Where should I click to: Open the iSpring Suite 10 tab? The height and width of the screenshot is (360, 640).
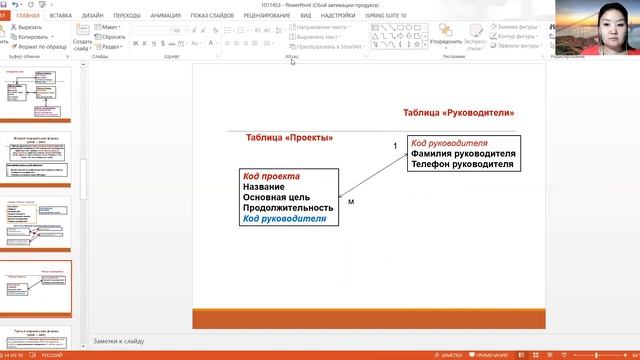point(386,16)
